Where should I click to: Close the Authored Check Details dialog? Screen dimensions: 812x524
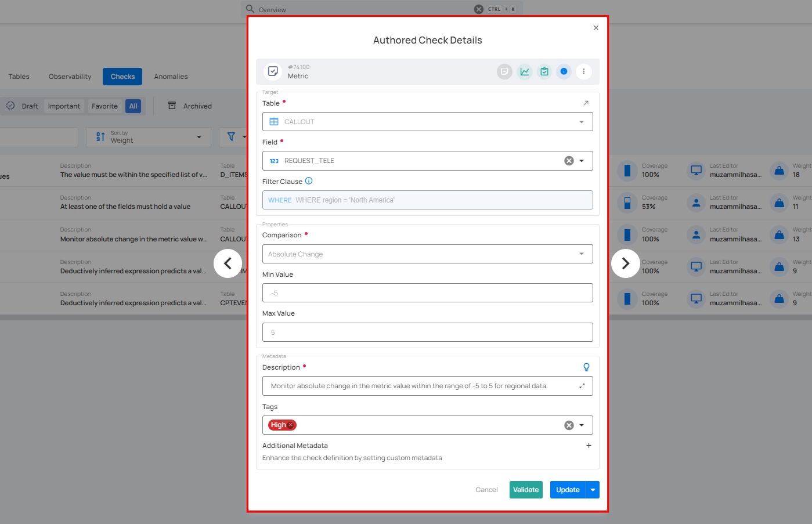point(596,28)
